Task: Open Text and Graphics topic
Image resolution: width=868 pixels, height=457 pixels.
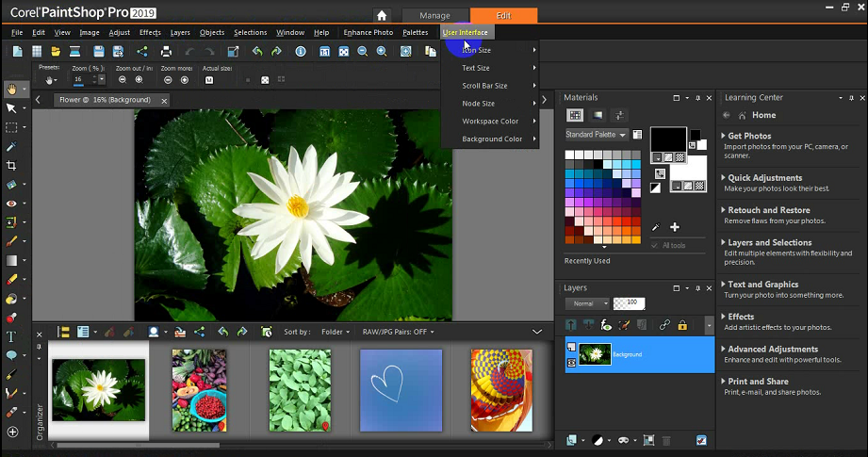Action: [762, 285]
